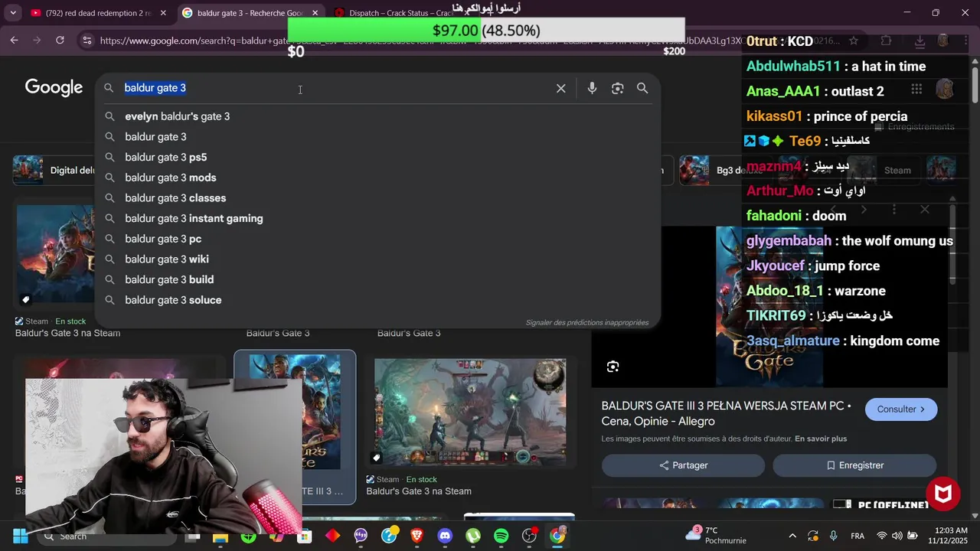Open the Windows Start menu
Screen dimensions: 980x551
coord(20,536)
